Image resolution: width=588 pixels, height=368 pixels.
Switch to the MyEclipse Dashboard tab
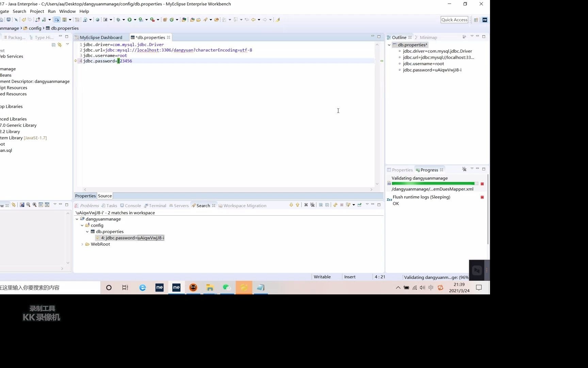click(100, 37)
